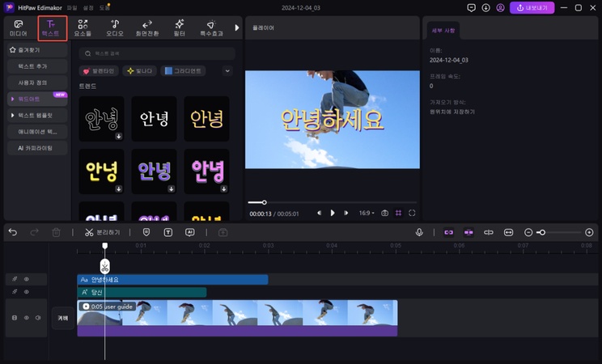Hide the 안녕하세요 text track

pyautogui.click(x=27, y=279)
